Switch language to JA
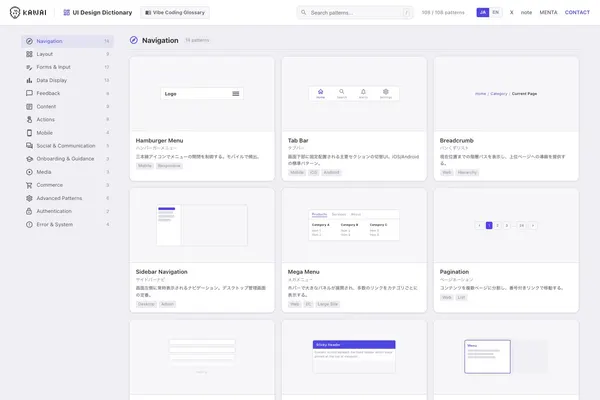600x400 pixels. click(483, 12)
